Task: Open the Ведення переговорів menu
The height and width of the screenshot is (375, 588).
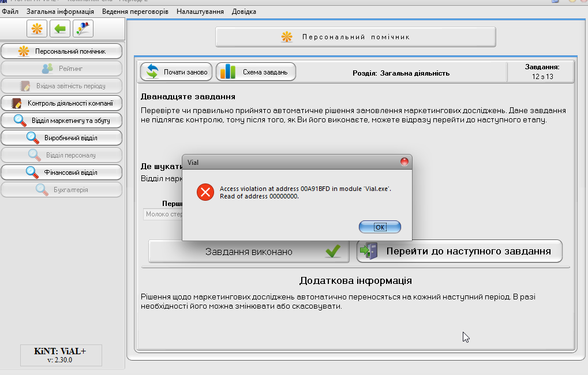Action: pos(136,12)
